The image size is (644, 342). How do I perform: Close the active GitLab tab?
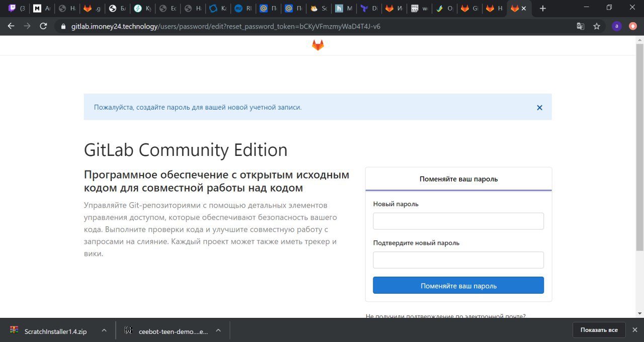point(524,9)
